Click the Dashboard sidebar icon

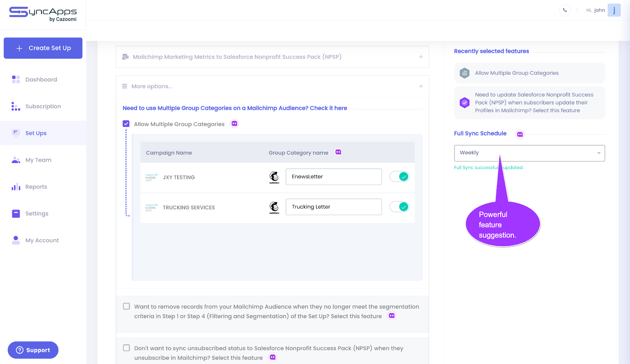(x=16, y=79)
